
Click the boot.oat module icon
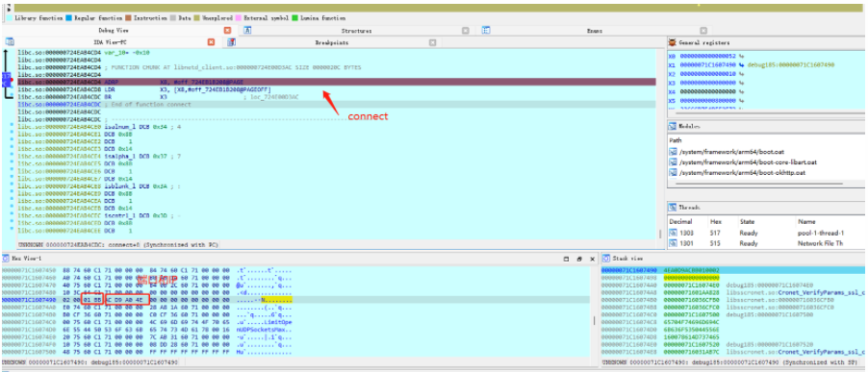pyautogui.click(x=674, y=152)
